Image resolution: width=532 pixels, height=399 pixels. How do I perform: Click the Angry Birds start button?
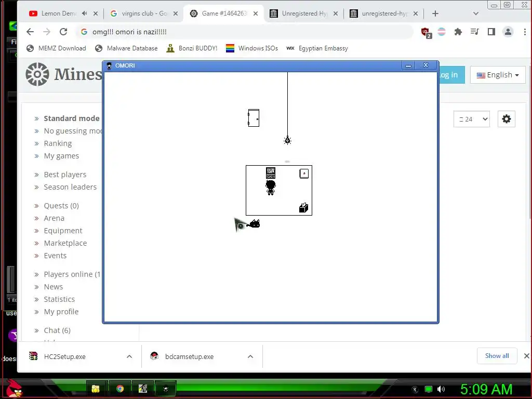14,389
